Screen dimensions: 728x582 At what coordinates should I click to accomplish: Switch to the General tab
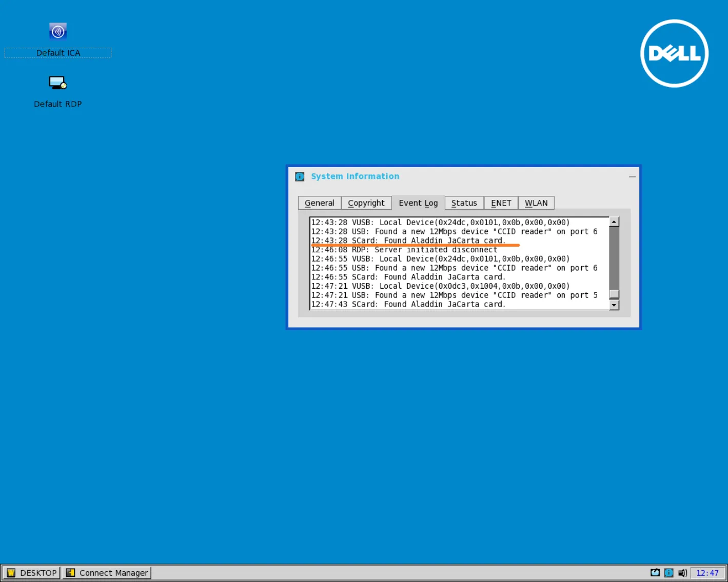(x=320, y=203)
